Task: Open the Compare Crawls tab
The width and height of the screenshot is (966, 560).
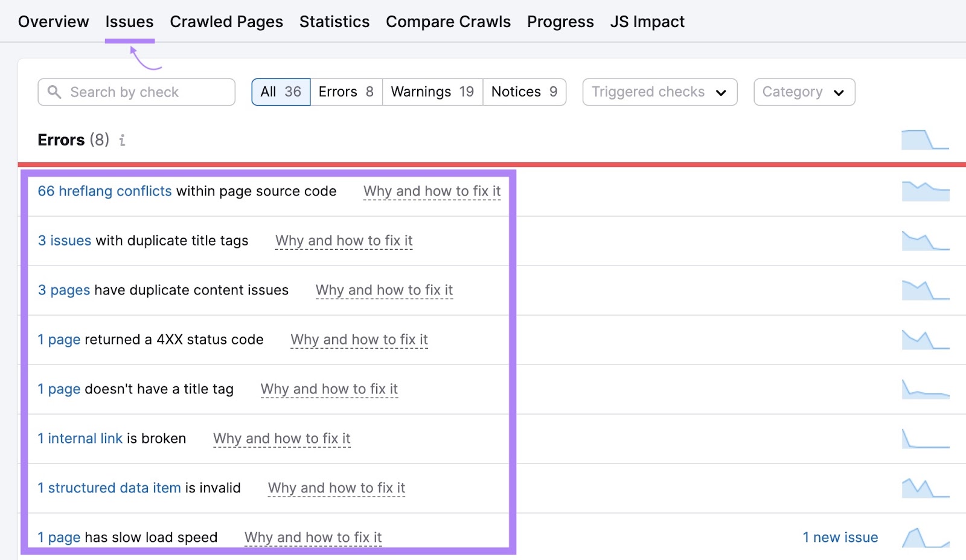Action: tap(448, 21)
